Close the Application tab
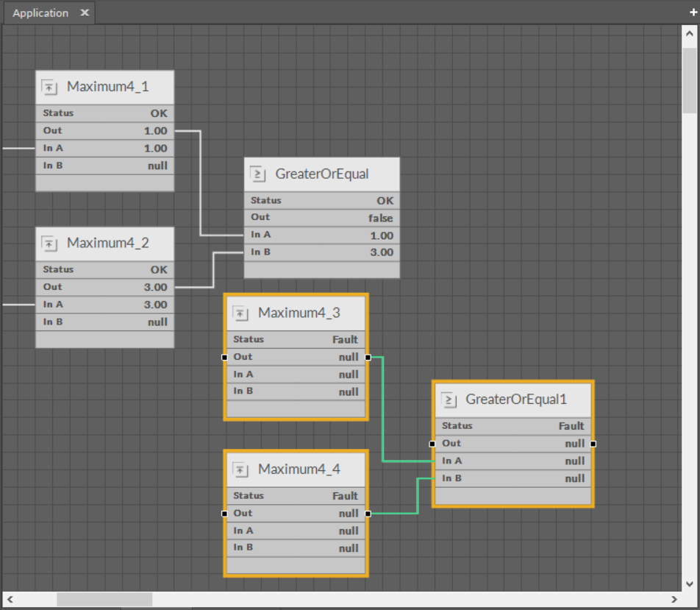Viewport: 700px width, 610px height. pos(85,13)
